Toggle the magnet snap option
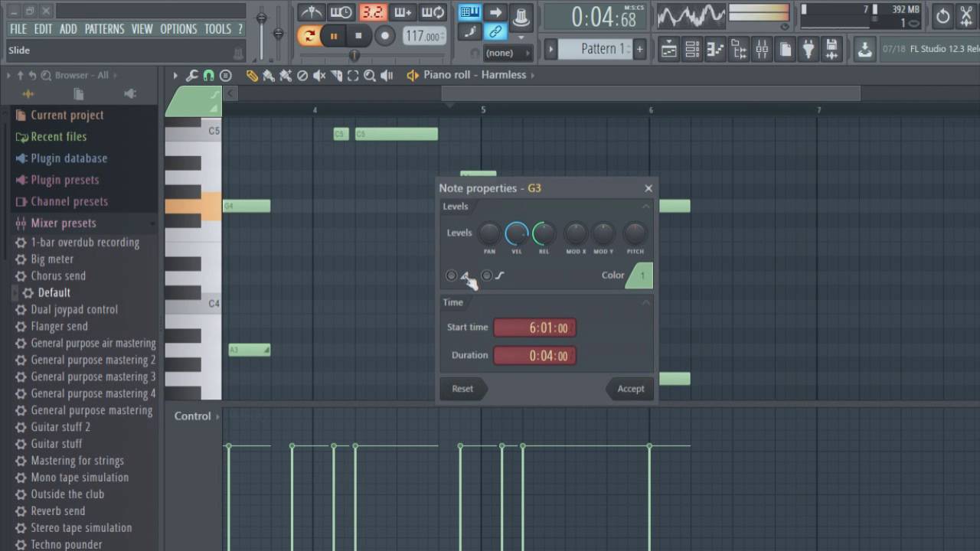980x551 pixels. (208, 75)
